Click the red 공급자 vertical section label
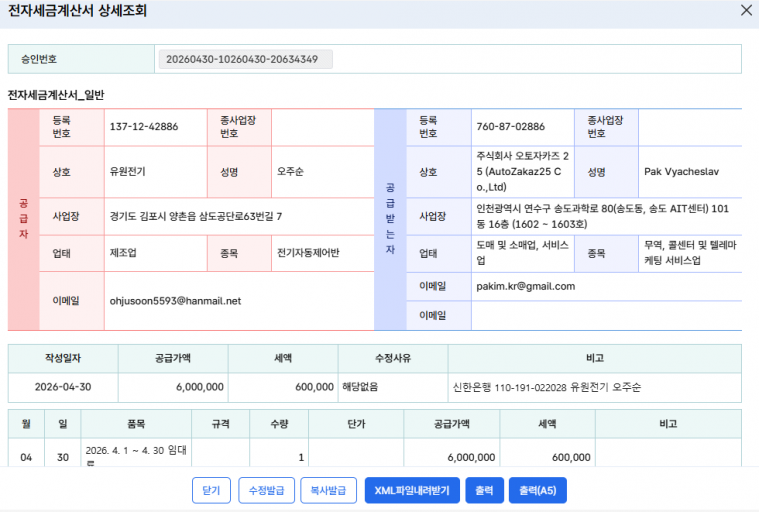This screenshot has height=512, width=759. point(23,219)
